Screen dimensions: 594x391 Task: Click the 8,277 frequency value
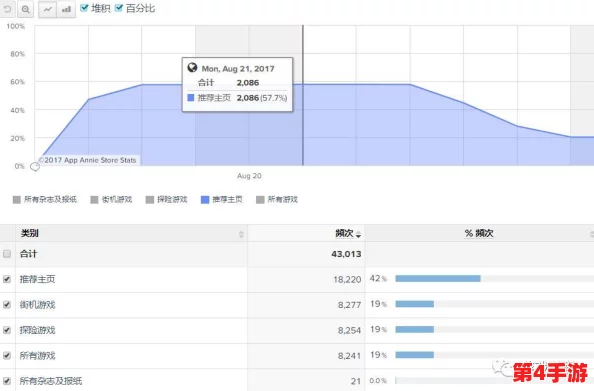pyautogui.click(x=349, y=305)
